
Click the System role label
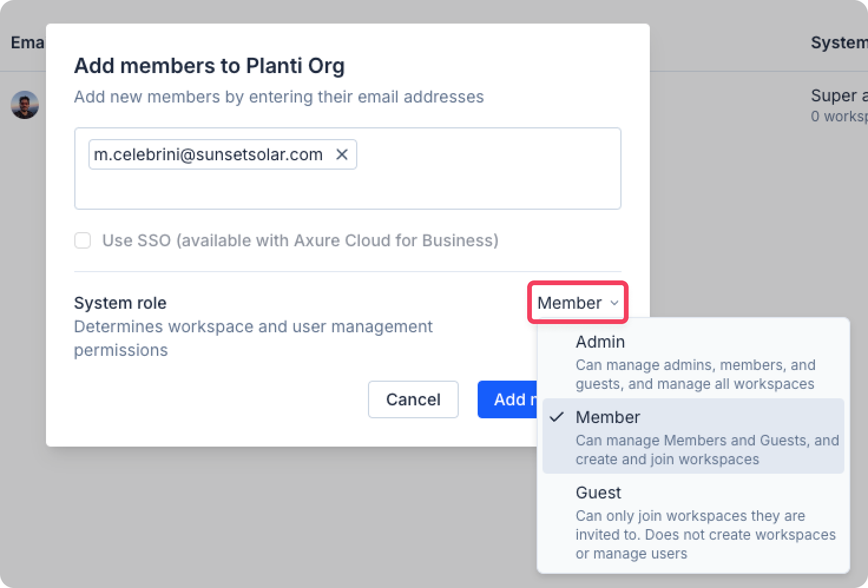[x=120, y=303]
